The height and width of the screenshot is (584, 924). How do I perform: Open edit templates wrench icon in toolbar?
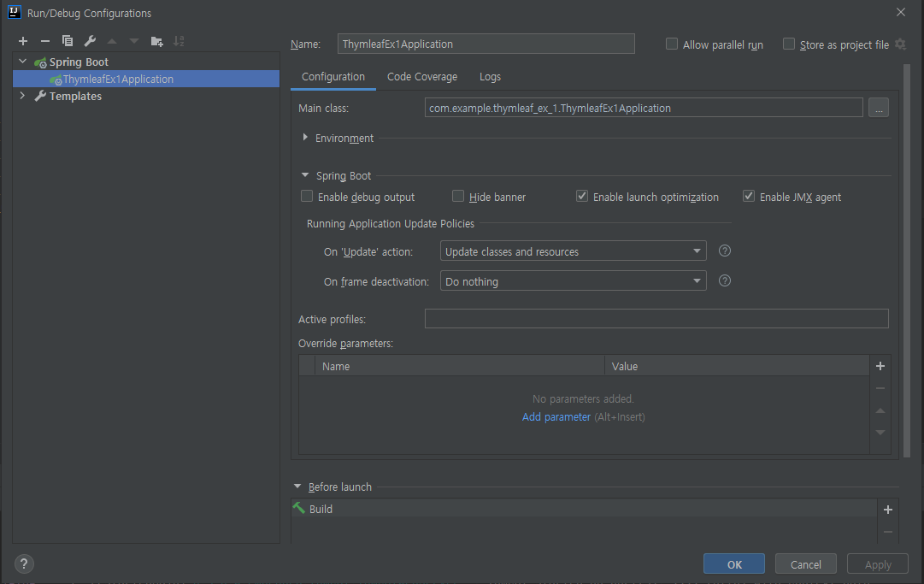[x=90, y=41]
